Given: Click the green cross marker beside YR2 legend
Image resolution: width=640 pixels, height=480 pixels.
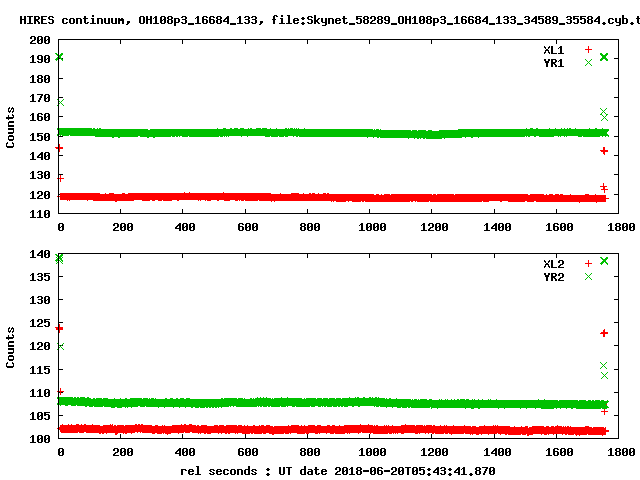Looking at the screenshot, I should [x=588, y=277].
